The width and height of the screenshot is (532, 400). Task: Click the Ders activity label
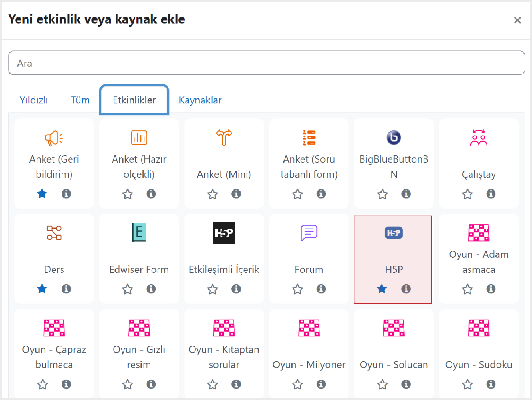tap(54, 269)
